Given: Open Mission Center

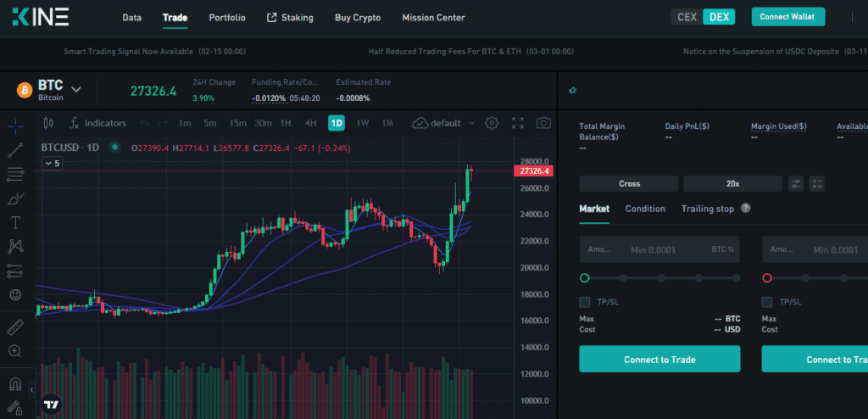Looking at the screenshot, I should pyautogui.click(x=433, y=18).
